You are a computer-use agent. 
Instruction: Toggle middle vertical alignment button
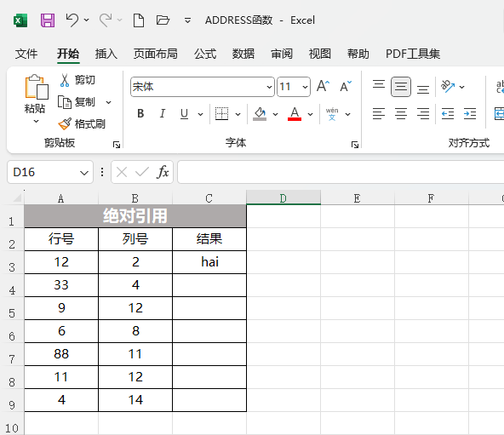click(x=401, y=87)
